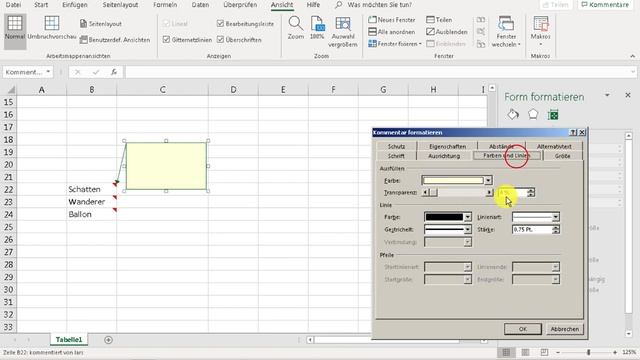The width and height of the screenshot is (640, 360).
Task: Confirm dialog with OK
Action: coord(523,329)
